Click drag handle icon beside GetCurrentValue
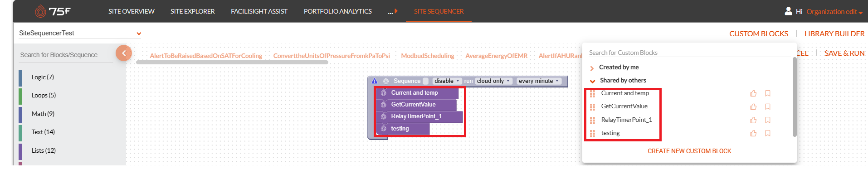 [x=592, y=107]
